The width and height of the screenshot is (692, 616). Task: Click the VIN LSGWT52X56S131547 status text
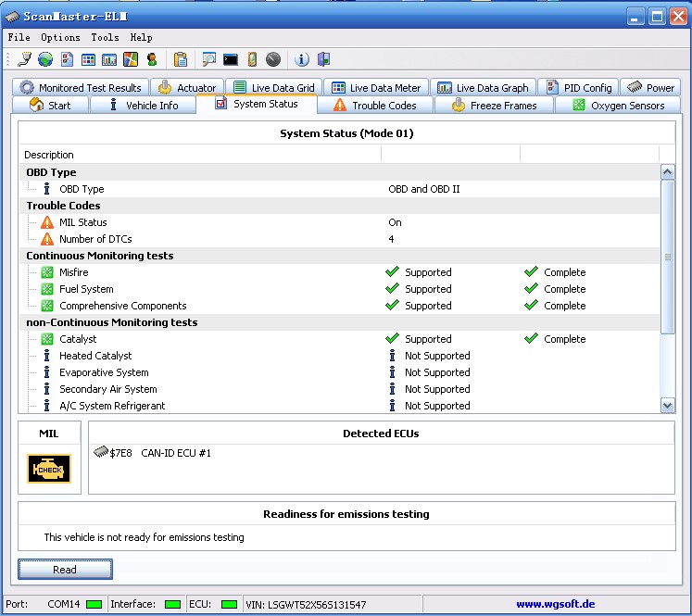306,605
